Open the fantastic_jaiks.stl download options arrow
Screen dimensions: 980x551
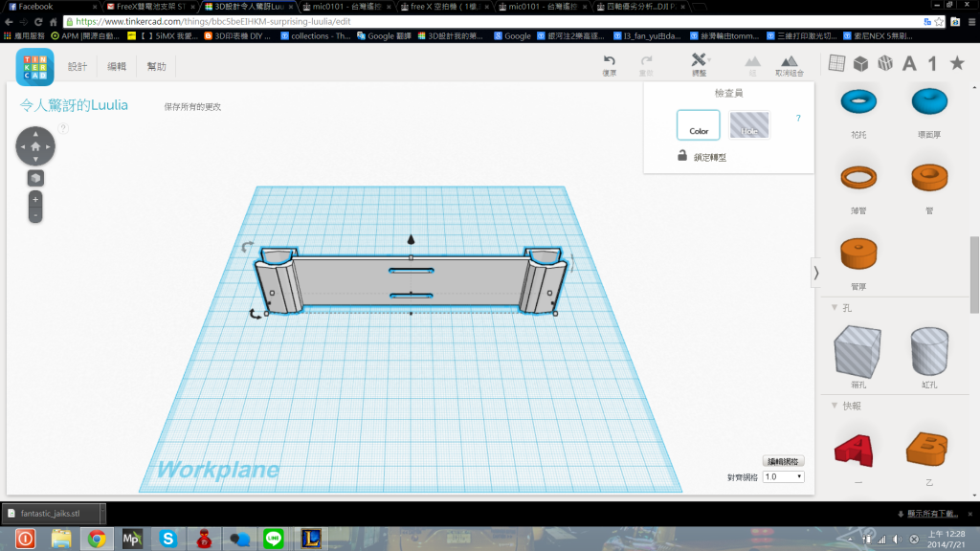click(x=101, y=514)
